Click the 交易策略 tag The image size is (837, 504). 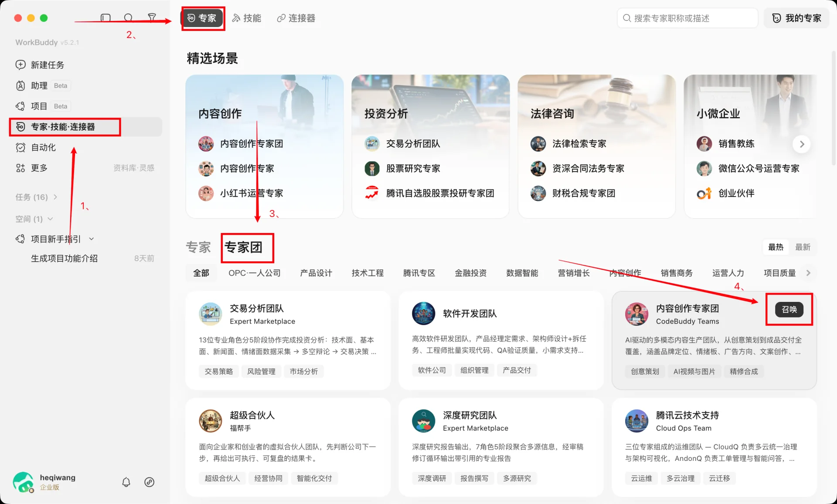click(219, 371)
